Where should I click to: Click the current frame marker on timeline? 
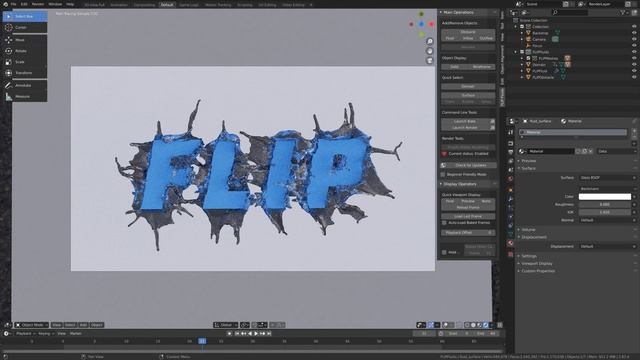click(x=202, y=341)
